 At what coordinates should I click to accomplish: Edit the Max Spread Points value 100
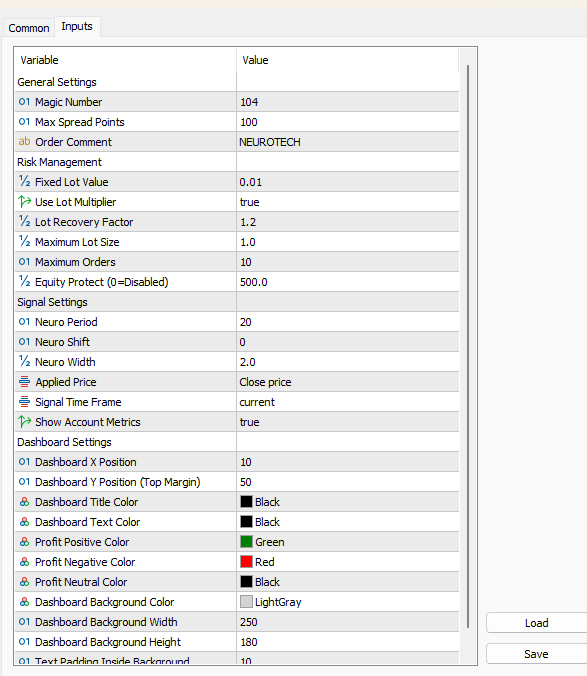coord(348,122)
